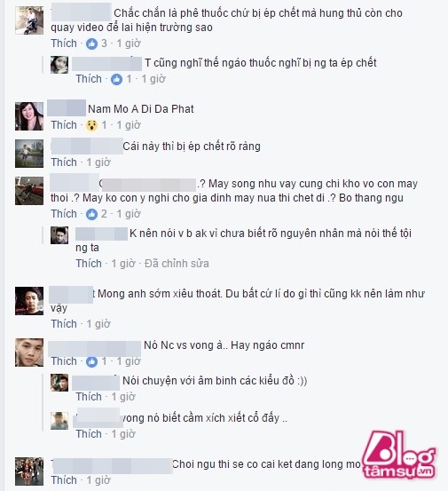Image resolution: width=448 pixels, height=491 pixels.
Task: Click 'Đã chỉnh sửa' edited label
Action: (x=177, y=264)
